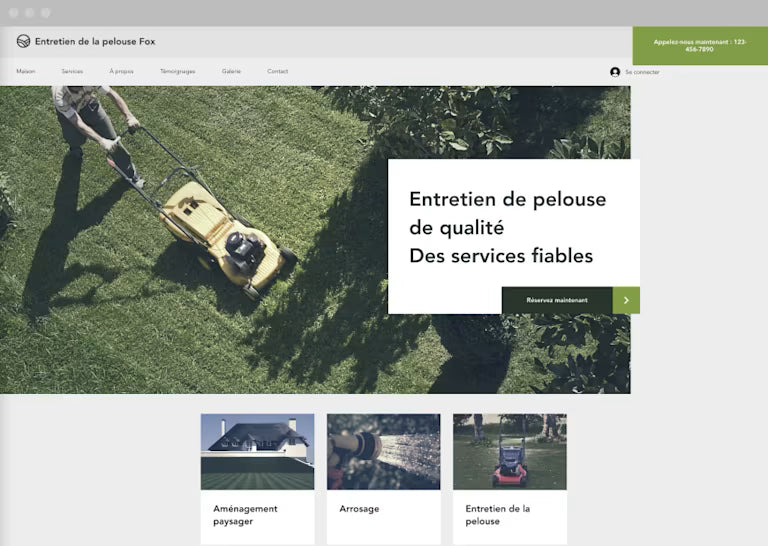This screenshot has width=768, height=546.
Task: Open the site title 'Entretien de la pelouse Fox'
Action: pos(95,42)
